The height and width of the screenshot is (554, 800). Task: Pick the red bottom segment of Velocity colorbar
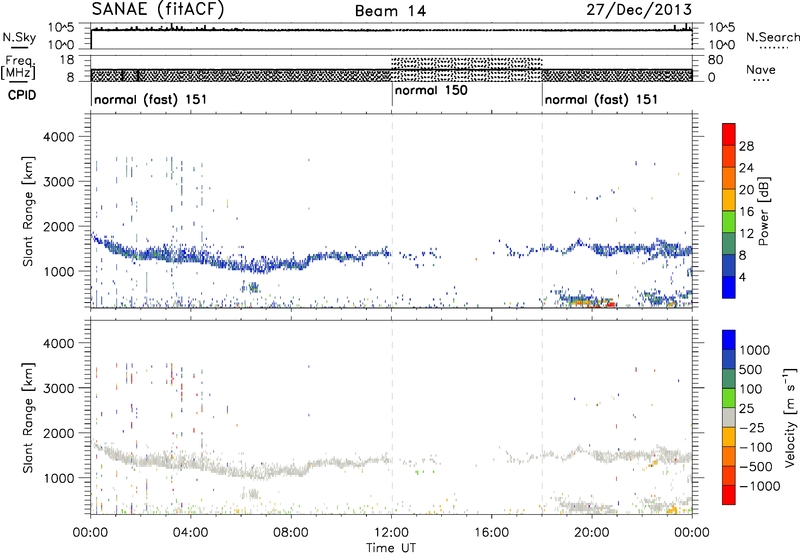(x=729, y=495)
